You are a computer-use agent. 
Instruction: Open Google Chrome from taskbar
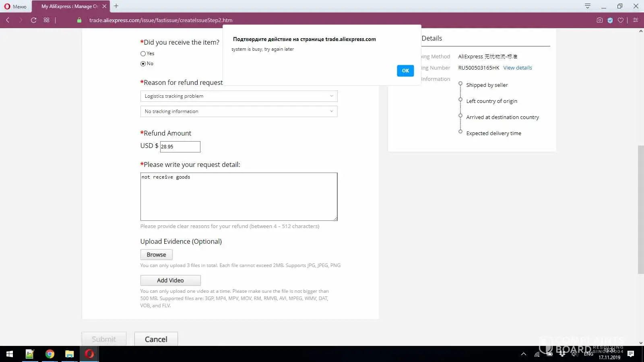pos(50,354)
